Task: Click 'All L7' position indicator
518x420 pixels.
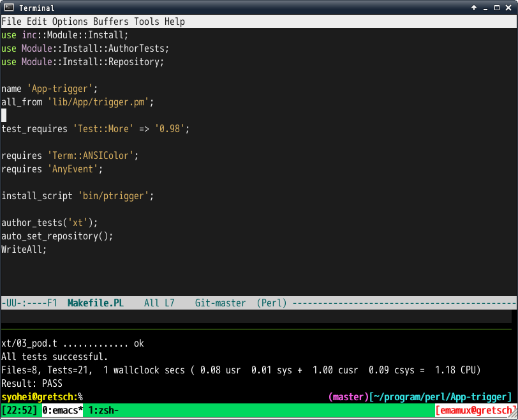Action: coord(159,303)
